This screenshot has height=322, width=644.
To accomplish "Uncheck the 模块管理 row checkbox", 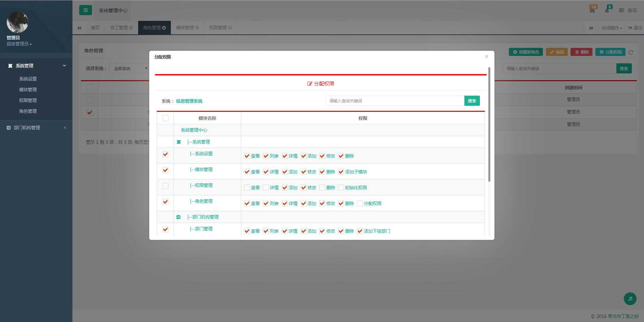I will click(165, 170).
